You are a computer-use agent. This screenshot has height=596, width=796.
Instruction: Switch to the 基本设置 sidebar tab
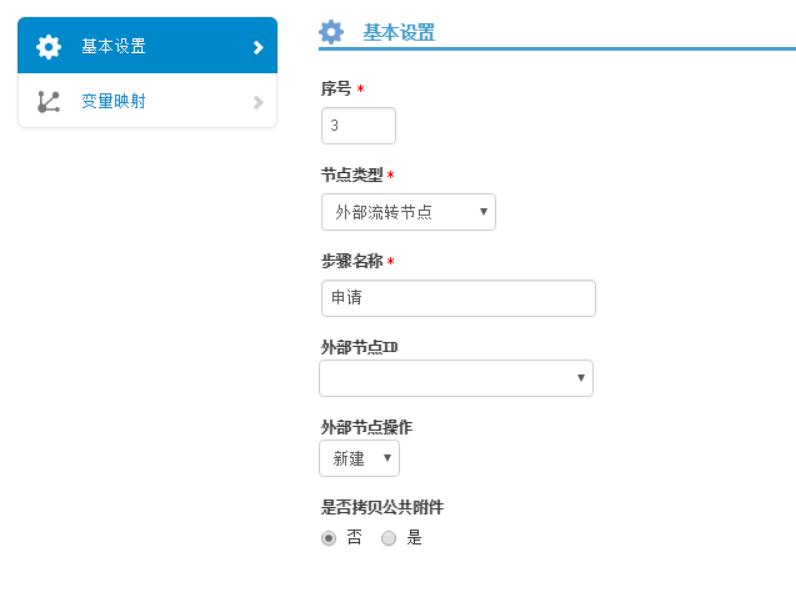coord(147,46)
